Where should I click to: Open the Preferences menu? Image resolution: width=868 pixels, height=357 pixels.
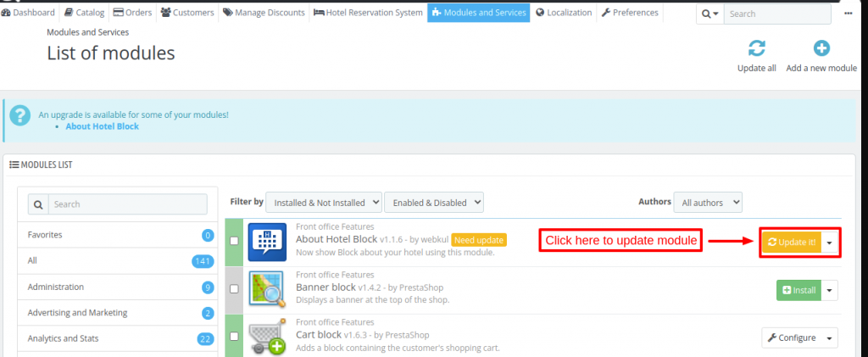[630, 12]
